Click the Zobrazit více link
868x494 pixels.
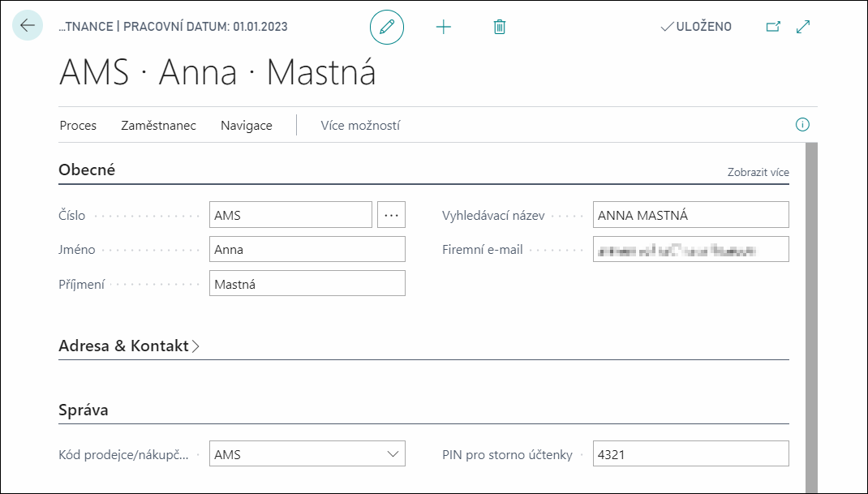(758, 172)
